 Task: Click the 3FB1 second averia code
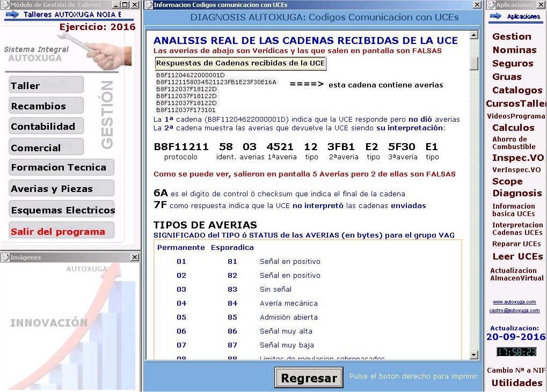(341, 147)
